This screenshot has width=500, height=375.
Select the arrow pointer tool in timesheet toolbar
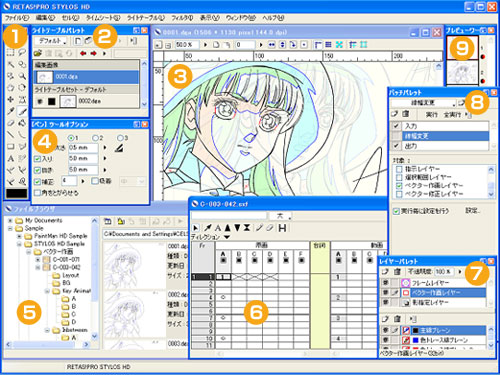(196, 228)
